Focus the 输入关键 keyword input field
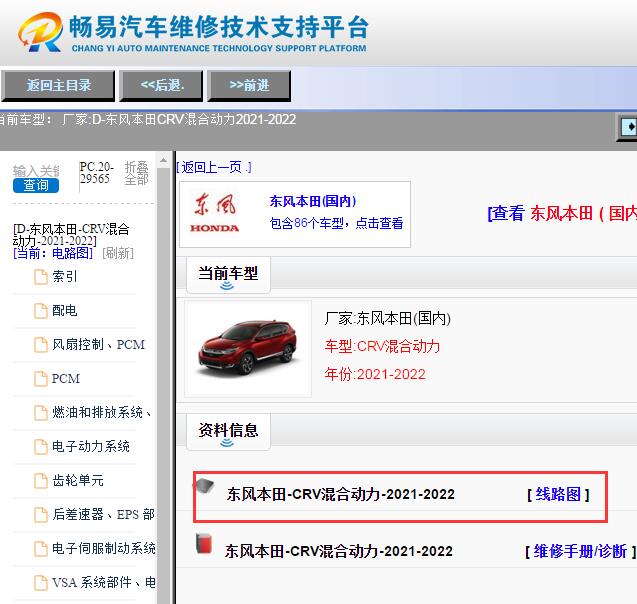This screenshot has width=637, height=604. 36,171
